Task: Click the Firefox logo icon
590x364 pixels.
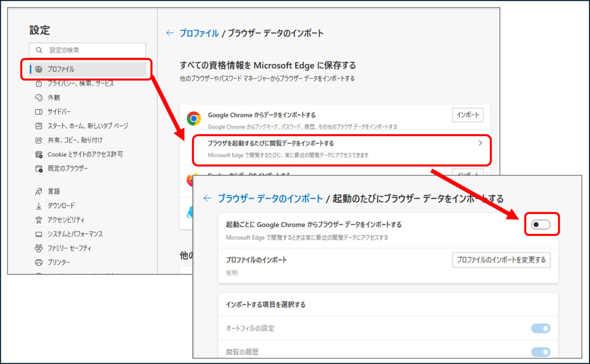Action: pyautogui.click(x=190, y=180)
